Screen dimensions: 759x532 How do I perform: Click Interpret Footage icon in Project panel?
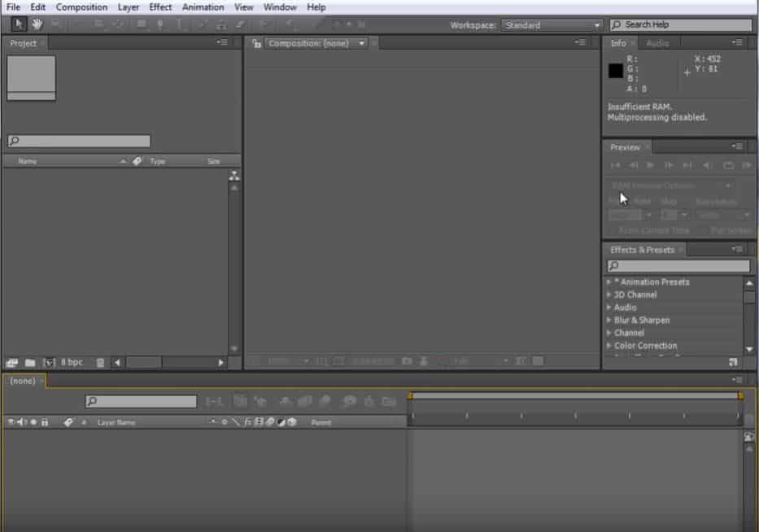point(11,363)
